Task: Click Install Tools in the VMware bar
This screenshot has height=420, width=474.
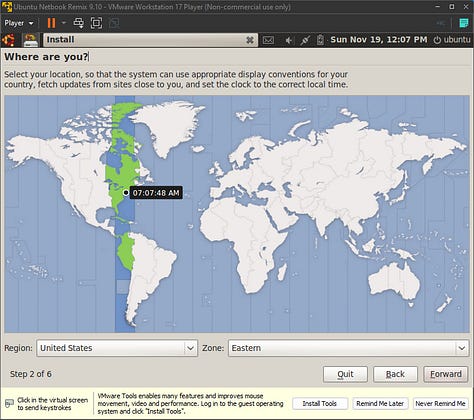Action: [320, 404]
